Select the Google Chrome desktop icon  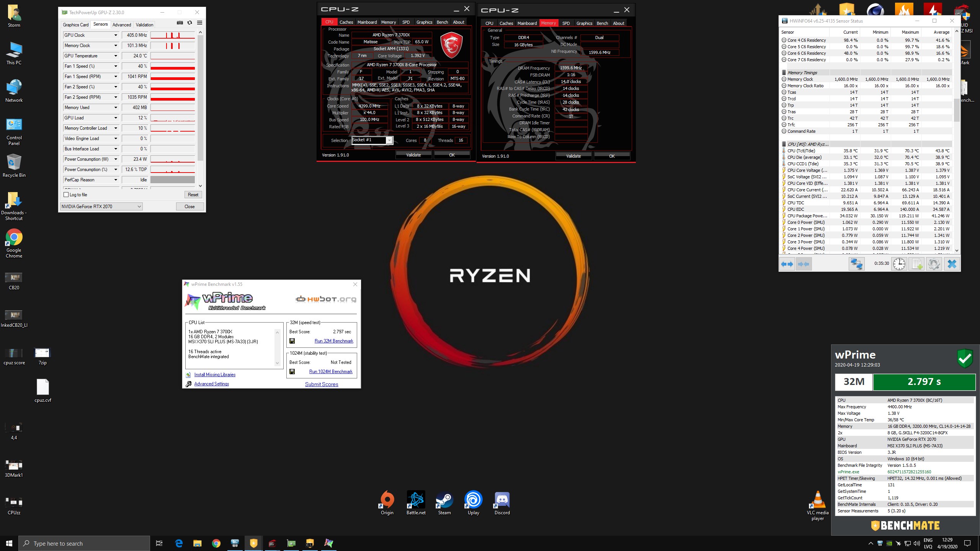click(14, 244)
